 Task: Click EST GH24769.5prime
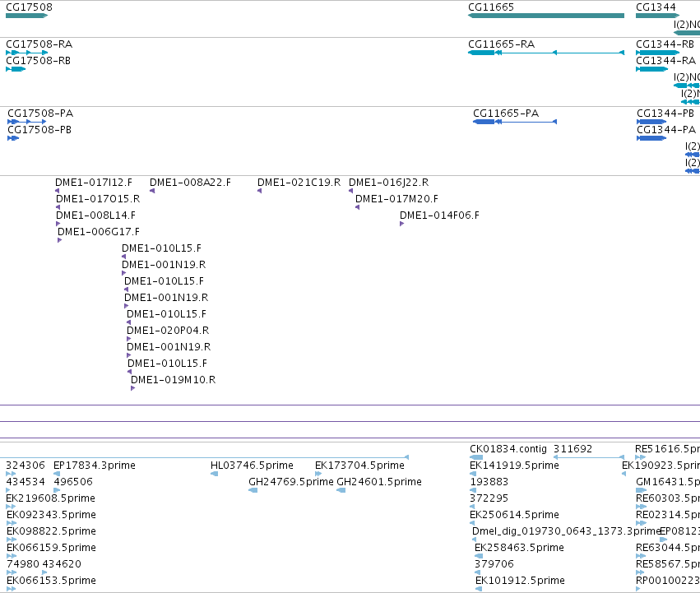click(253, 490)
